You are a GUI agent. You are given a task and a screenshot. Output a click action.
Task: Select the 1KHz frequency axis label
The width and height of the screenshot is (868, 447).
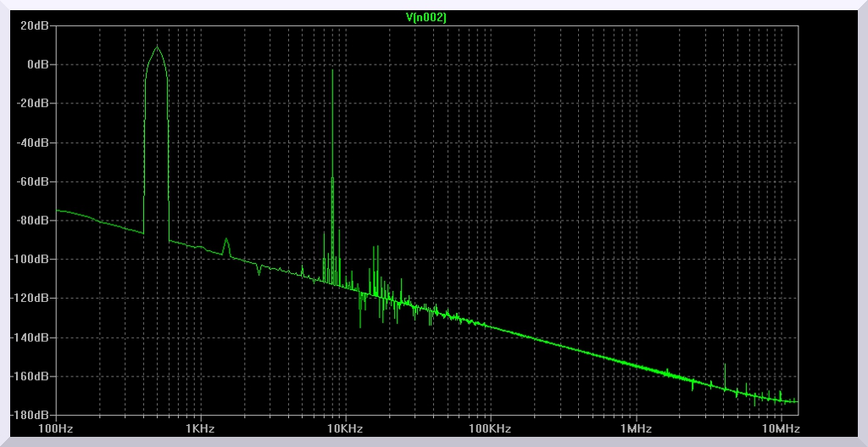[x=201, y=428]
